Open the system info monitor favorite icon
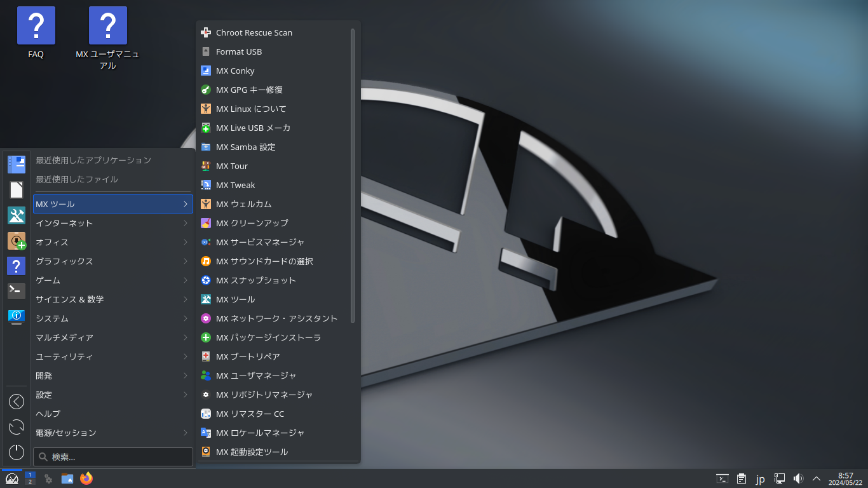868x488 pixels. point(17,316)
